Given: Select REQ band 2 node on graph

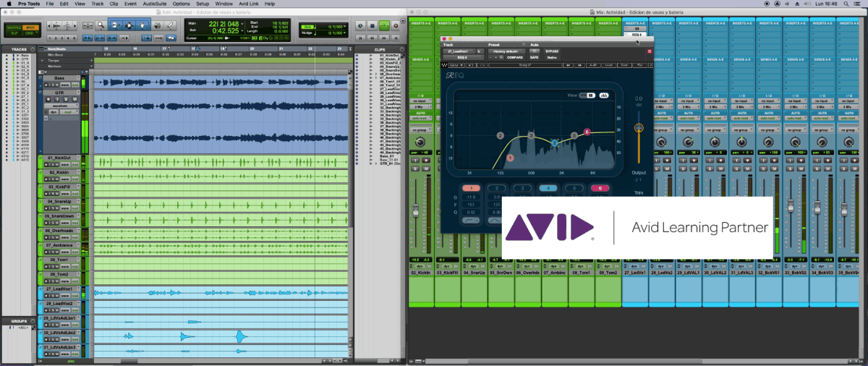Looking at the screenshot, I should click(500, 136).
